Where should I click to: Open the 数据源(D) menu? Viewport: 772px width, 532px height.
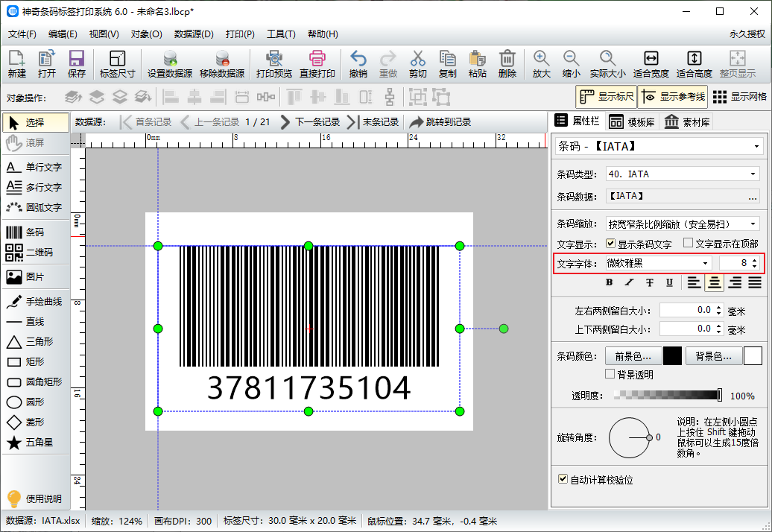(194, 34)
